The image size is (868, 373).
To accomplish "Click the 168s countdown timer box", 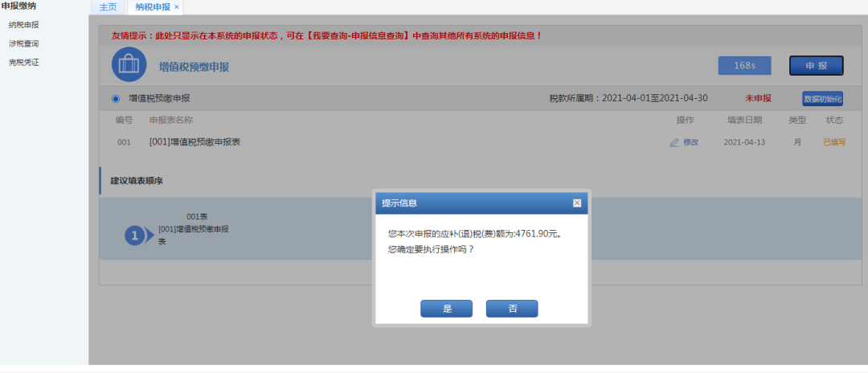I will click(x=744, y=65).
